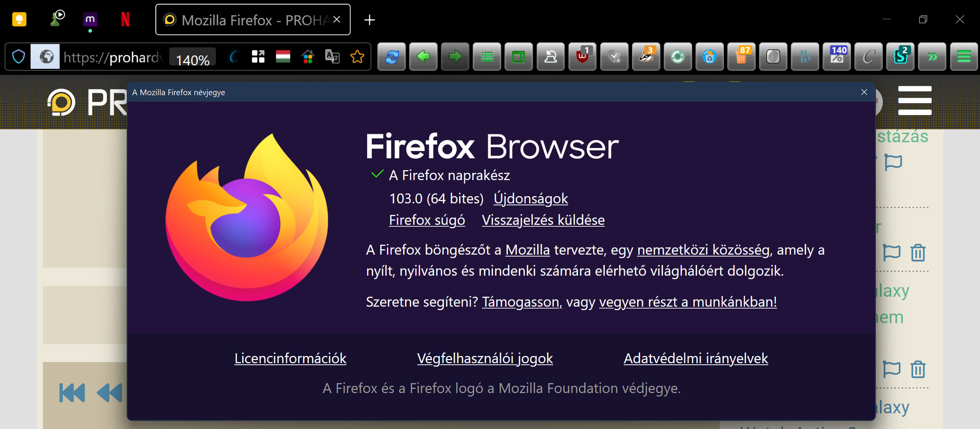The width and height of the screenshot is (980, 429).
Task: Click the colorful house containers icon
Action: [x=308, y=56]
